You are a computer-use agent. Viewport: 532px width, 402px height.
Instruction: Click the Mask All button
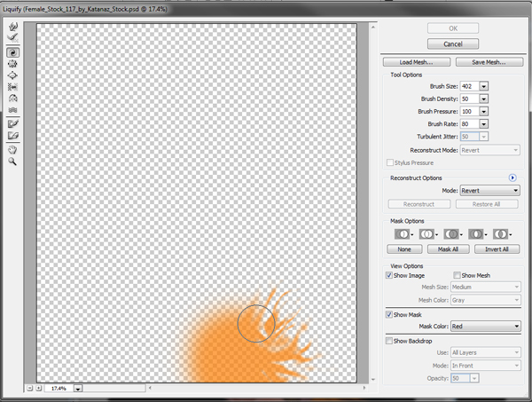tap(448, 249)
